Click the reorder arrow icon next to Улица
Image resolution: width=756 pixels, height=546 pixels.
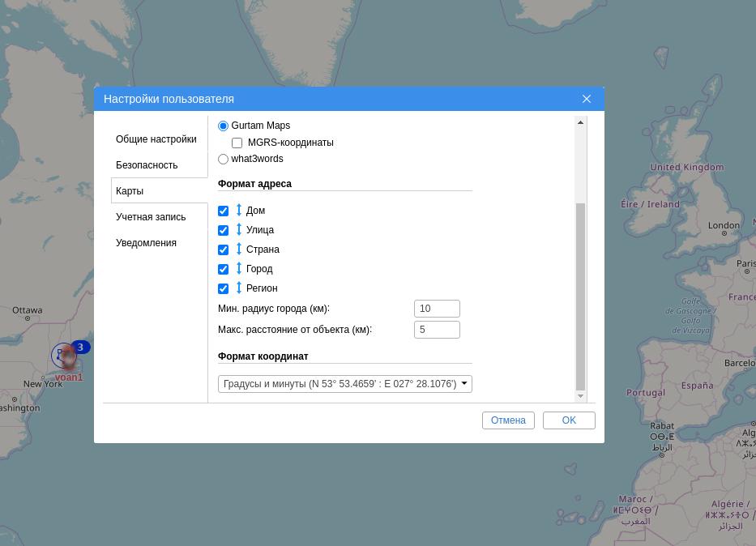[239, 229]
